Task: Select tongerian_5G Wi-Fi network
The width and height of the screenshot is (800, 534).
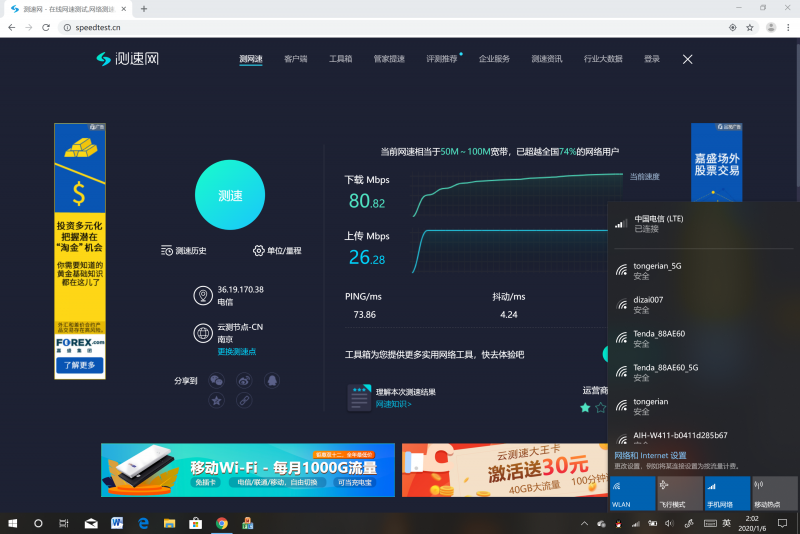Action: coord(704,271)
